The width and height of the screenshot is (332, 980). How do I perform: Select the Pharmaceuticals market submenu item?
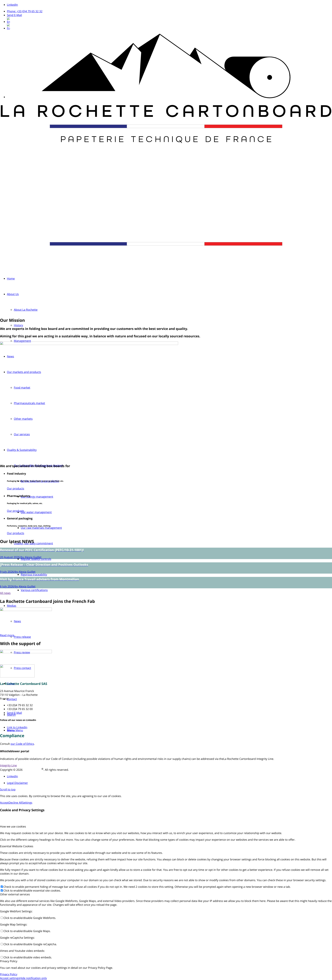(29, 403)
